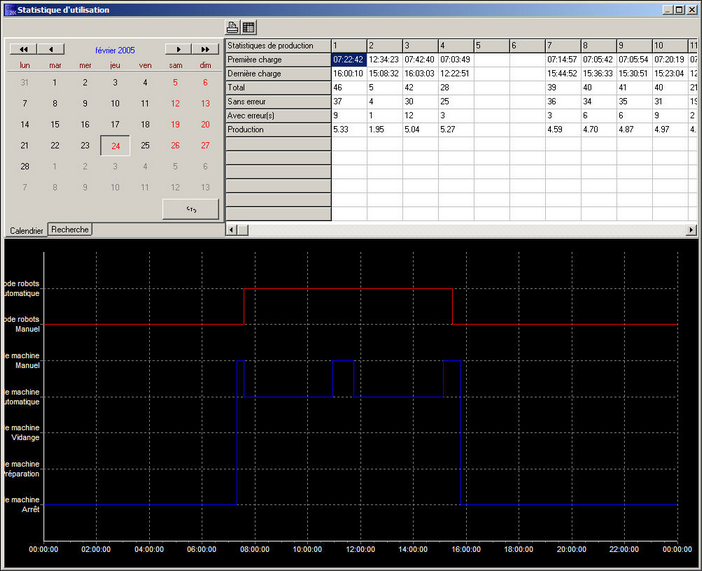Click the horizontal scrollbar thumb

pyautogui.click(x=243, y=230)
